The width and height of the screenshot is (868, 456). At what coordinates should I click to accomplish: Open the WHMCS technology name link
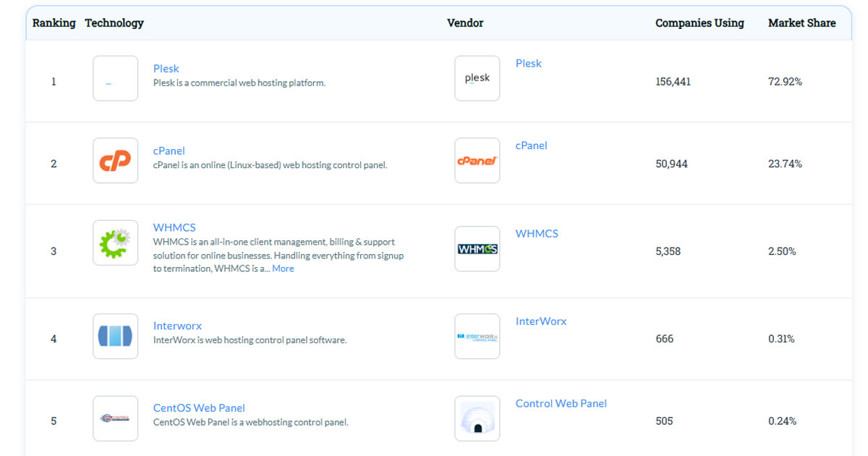click(x=174, y=227)
